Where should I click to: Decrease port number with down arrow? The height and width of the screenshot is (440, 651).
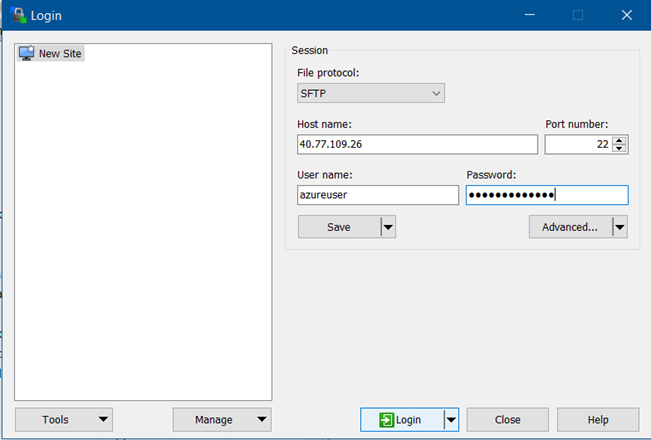pyautogui.click(x=619, y=149)
